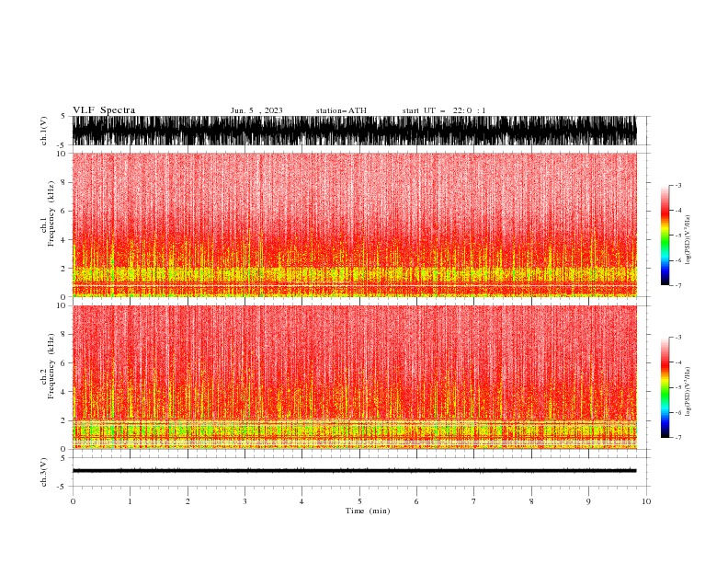728x563 pixels.
Task: Click the ch.1 frequency tick "6"
Action: coord(63,211)
